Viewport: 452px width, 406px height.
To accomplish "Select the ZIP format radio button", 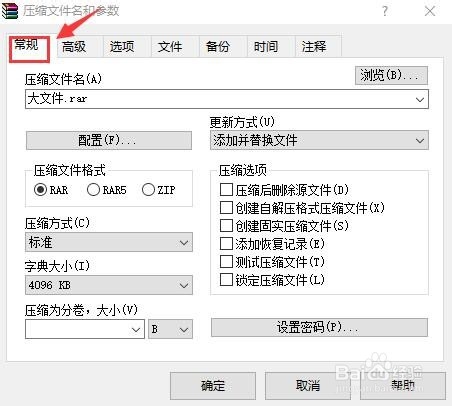I will 148,190.
